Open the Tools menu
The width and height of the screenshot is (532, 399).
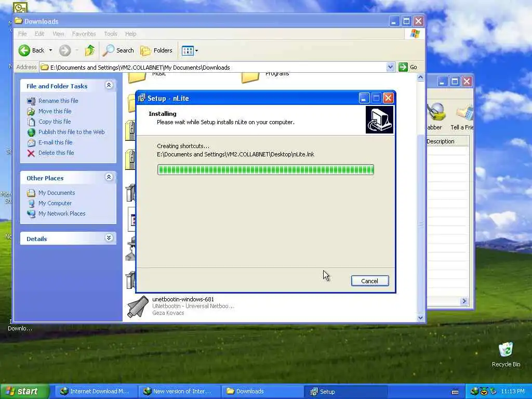(x=111, y=34)
